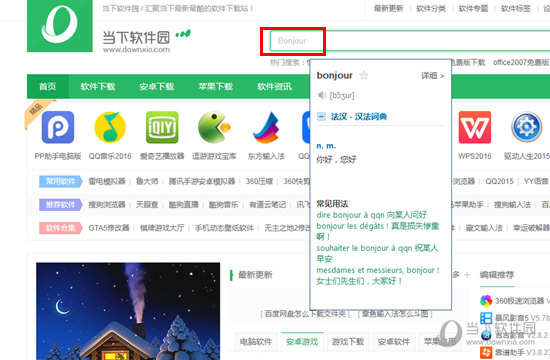This screenshot has height=360, width=550.
Task: Open 软件资讯 navigation tab
Action: pyautogui.click(x=274, y=86)
